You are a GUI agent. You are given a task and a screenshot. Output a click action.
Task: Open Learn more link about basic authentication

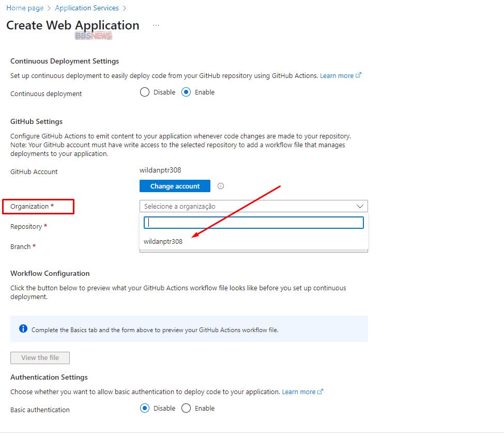tap(298, 392)
